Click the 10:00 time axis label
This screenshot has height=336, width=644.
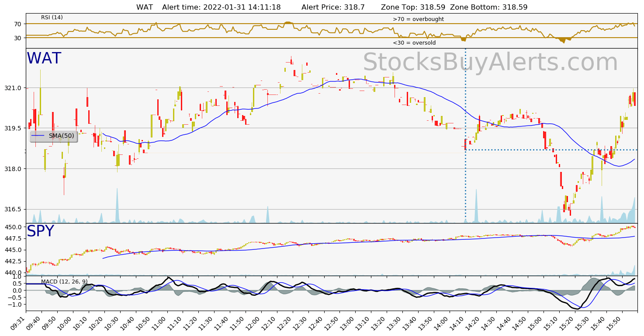click(66, 323)
